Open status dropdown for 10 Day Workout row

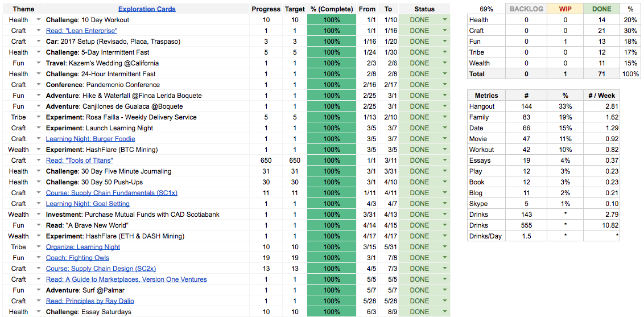445,20
